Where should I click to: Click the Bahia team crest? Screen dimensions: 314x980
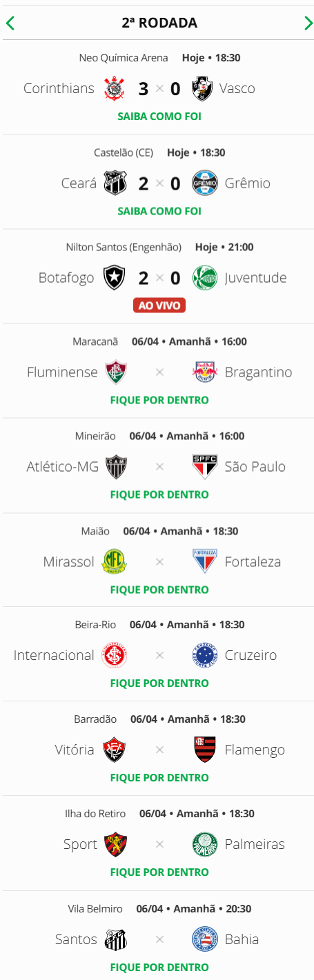point(204,939)
